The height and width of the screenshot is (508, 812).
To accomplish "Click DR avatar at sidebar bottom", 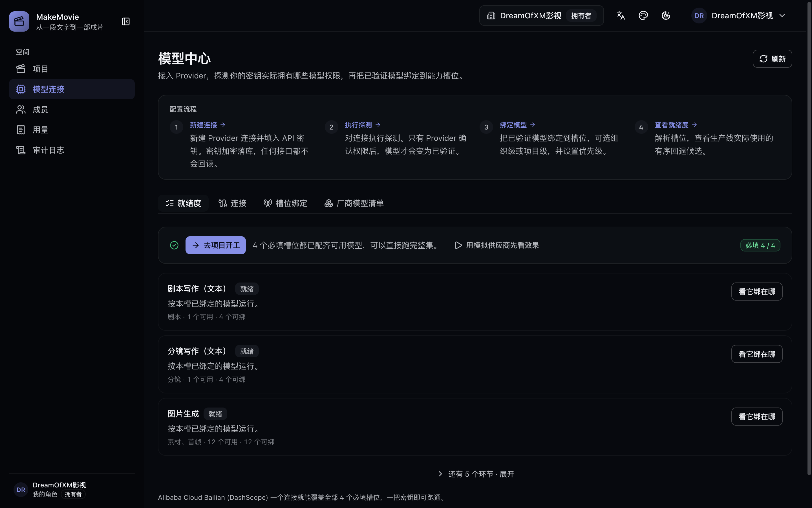I will tap(21, 490).
